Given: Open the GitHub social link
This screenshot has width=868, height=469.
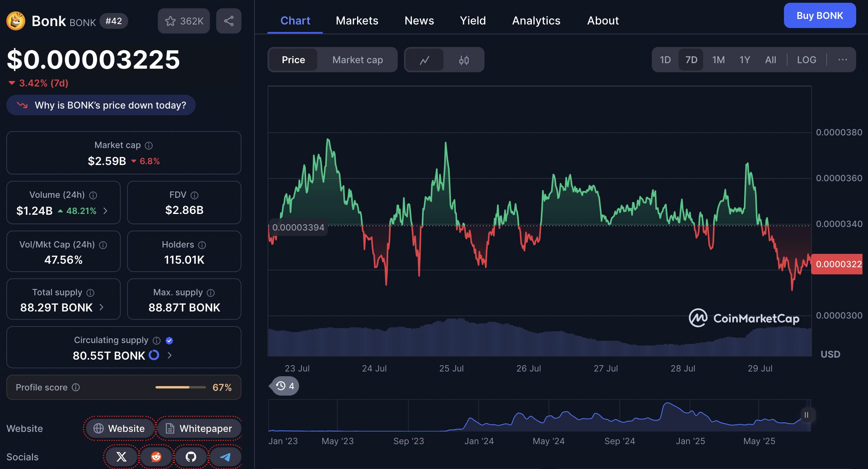Looking at the screenshot, I should point(191,457).
